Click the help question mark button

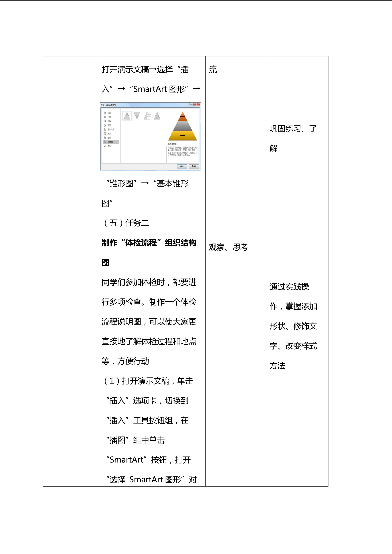[x=192, y=104]
